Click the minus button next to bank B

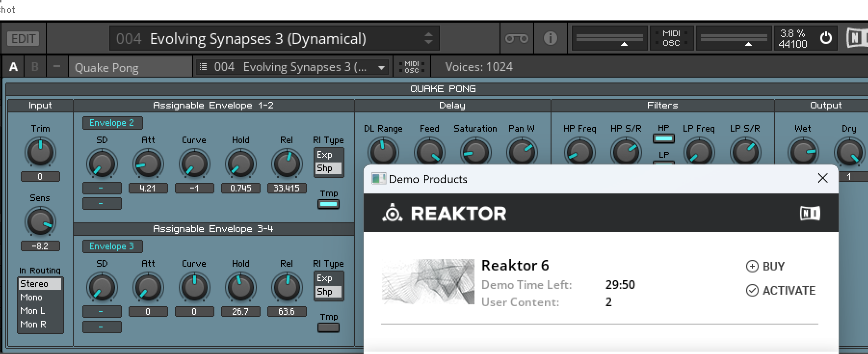pyautogui.click(x=57, y=67)
